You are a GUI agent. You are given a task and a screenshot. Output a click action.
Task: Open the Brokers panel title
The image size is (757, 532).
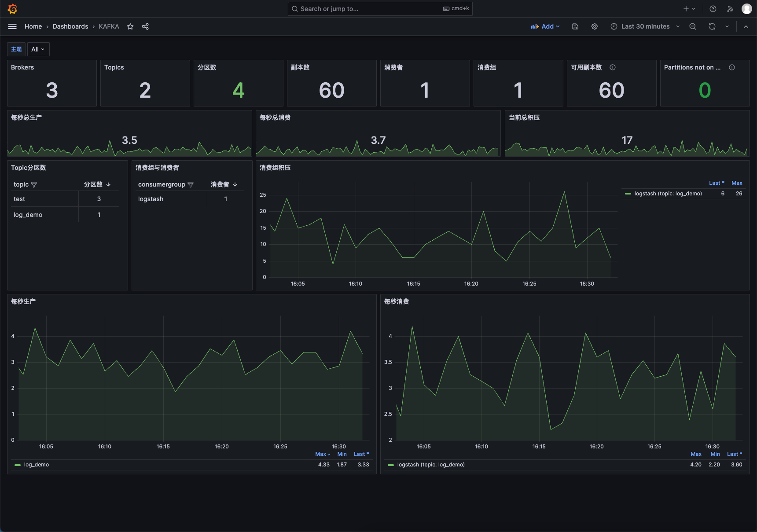[x=22, y=67]
